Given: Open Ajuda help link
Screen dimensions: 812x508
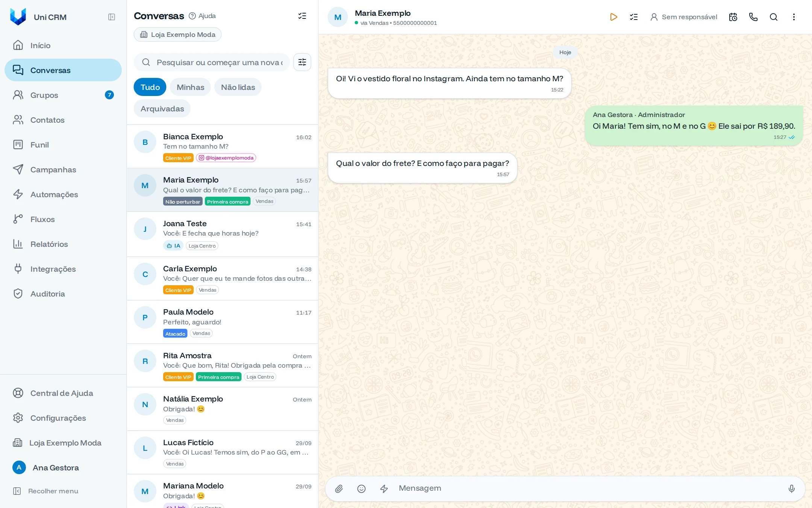Looking at the screenshot, I should [x=202, y=16].
